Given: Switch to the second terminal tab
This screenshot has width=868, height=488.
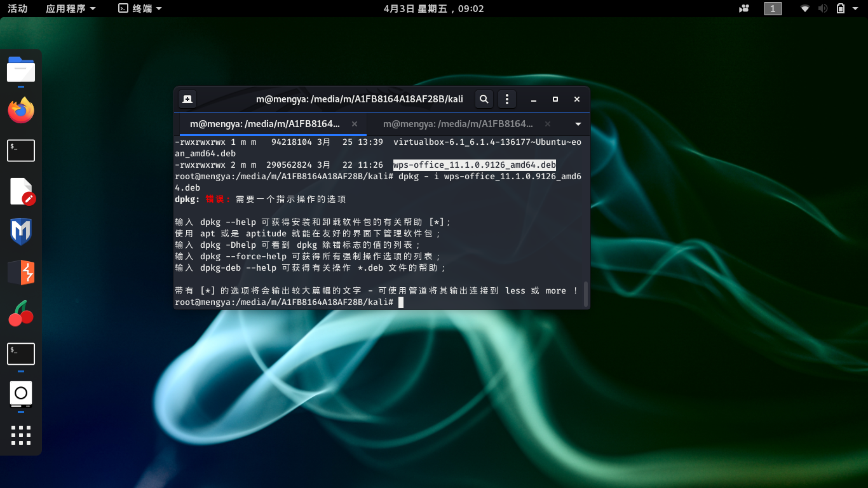Looking at the screenshot, I should [458, 124].
